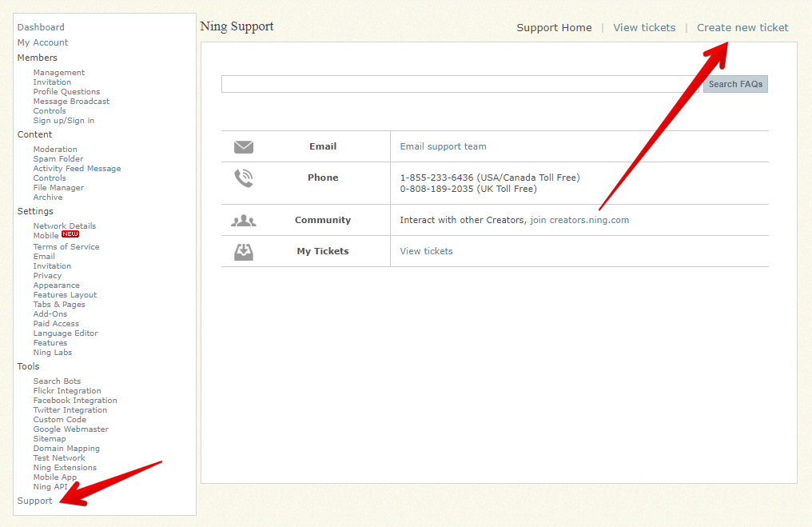This screenshot has width=812, height=527.
Task: Open Invitation under Members
Action: tap(52, 82)
